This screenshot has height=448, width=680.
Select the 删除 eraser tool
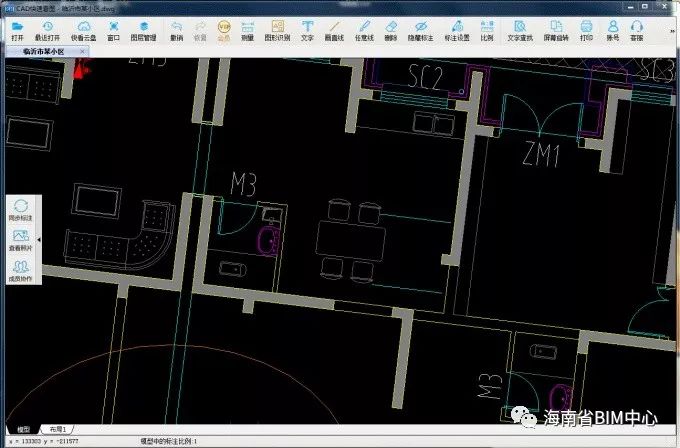391,30
